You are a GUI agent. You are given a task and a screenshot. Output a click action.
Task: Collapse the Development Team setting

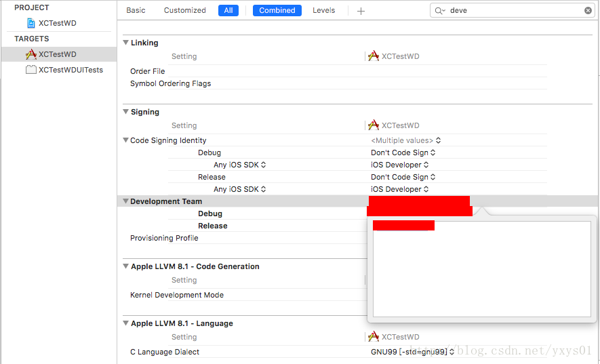[125, 201]
